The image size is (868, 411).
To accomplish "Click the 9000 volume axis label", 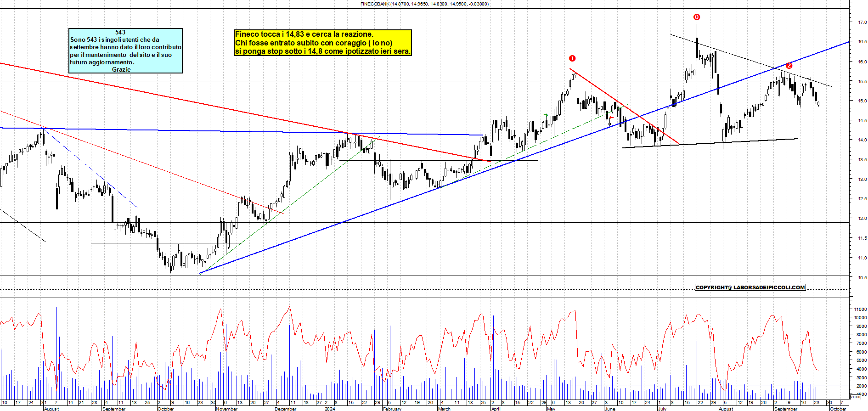I will [x=861, y=326].
